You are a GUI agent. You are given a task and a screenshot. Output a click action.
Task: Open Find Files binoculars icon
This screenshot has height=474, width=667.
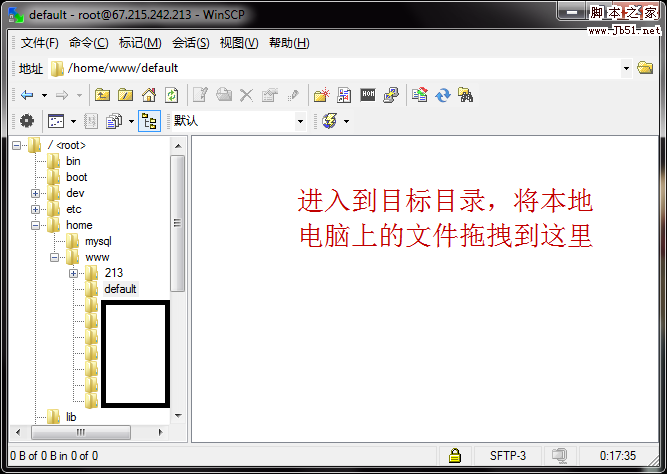[465, 95]
